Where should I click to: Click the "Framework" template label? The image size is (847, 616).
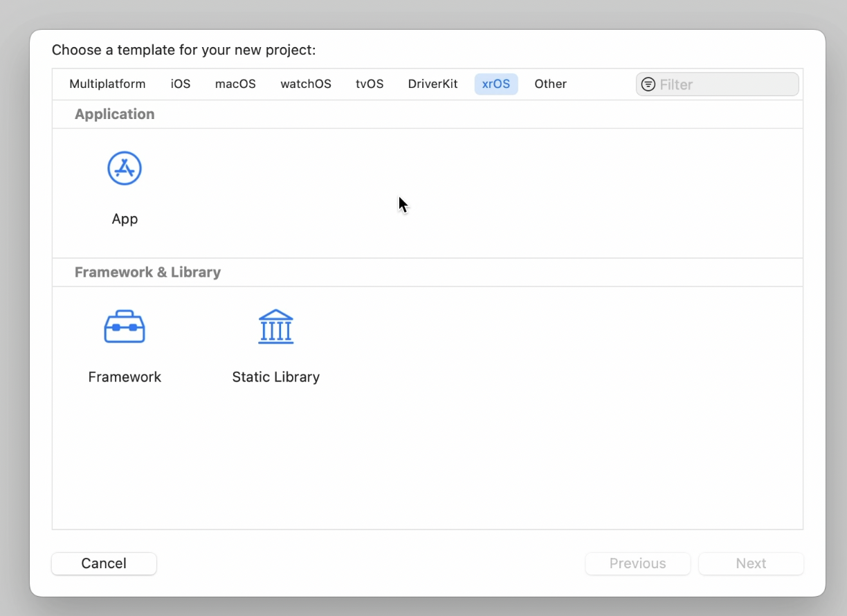tap(125, 377)
